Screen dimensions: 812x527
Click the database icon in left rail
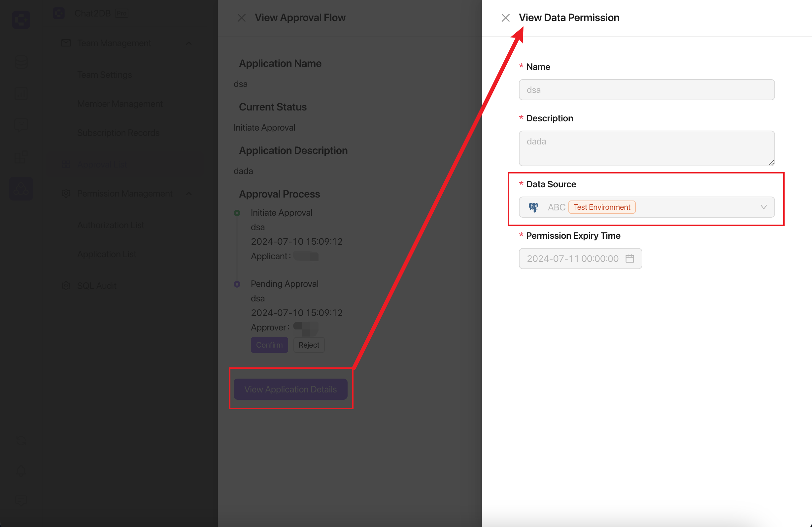click(21, 62)
